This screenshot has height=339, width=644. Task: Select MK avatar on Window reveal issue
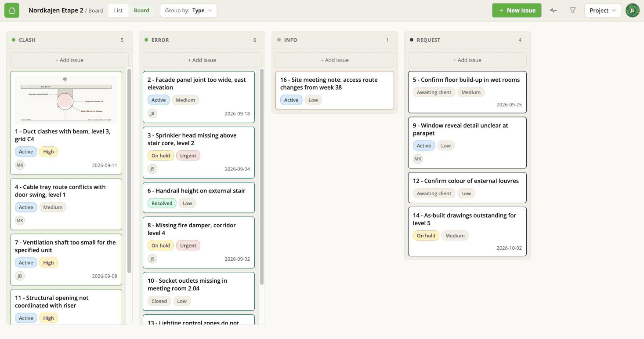pos(418,159)
